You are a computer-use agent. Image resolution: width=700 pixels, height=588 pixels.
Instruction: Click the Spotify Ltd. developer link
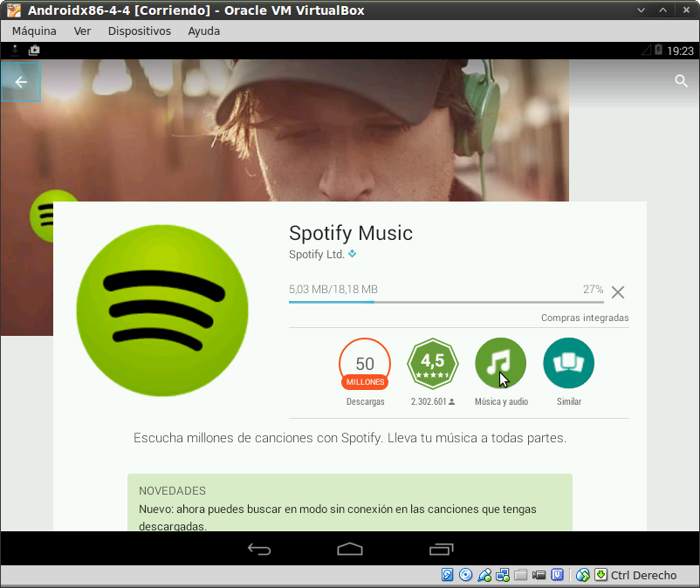[317, 255]
